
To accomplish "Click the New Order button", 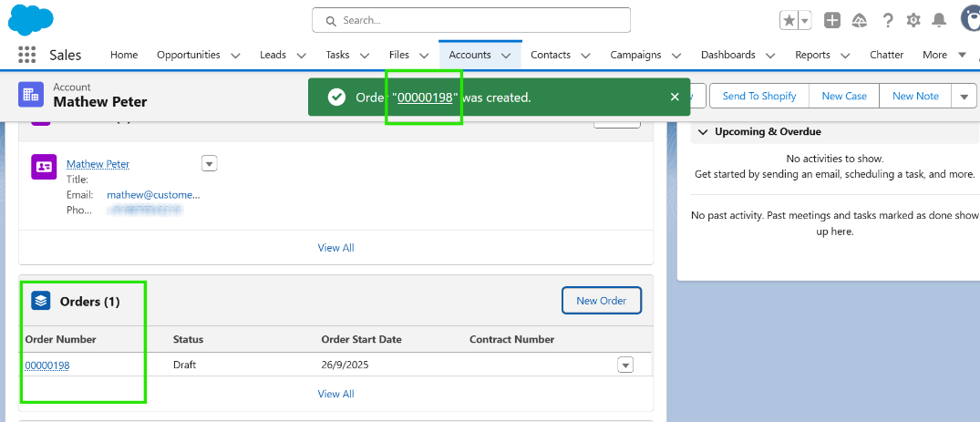I will [602, 300].
